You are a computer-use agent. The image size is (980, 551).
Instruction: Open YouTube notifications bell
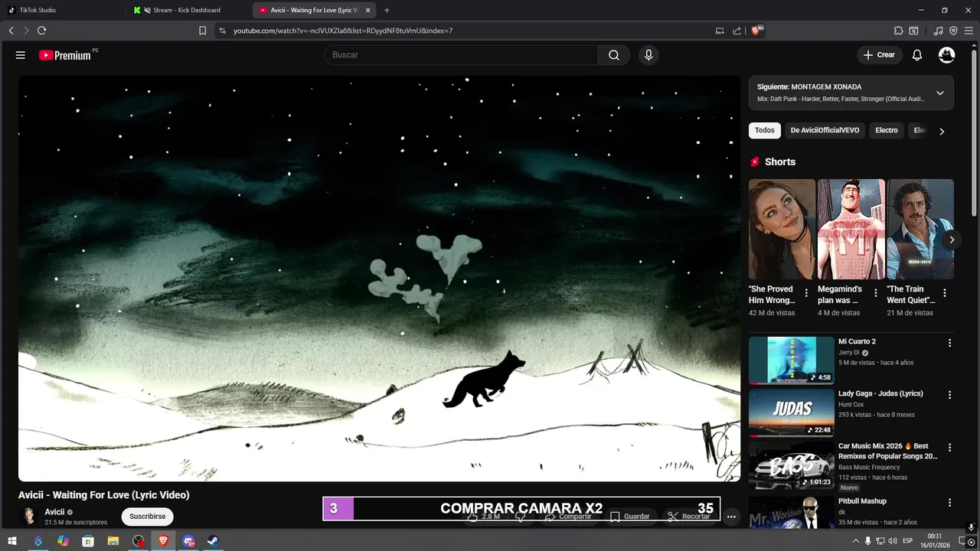[917, 55]
